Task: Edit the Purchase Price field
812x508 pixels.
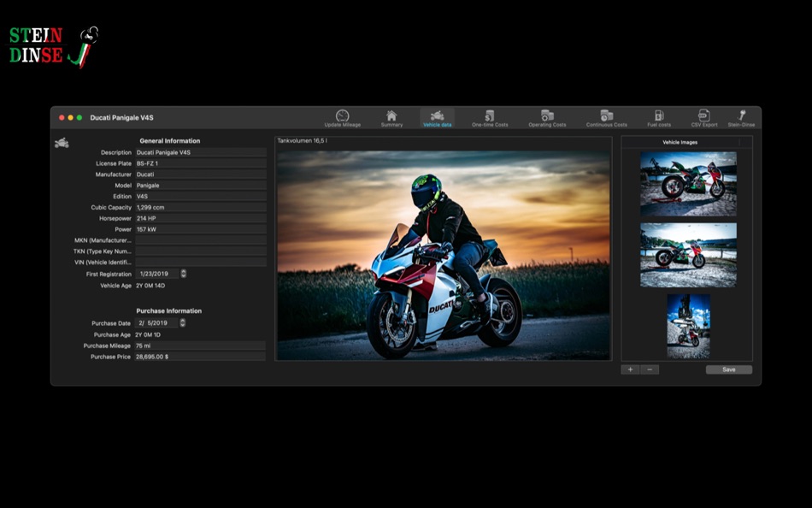Action: pyautogui.click(x=200, y=357)
